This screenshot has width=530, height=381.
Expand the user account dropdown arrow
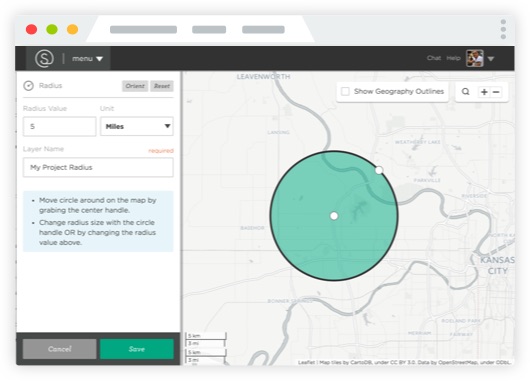(x=491, y=59)
